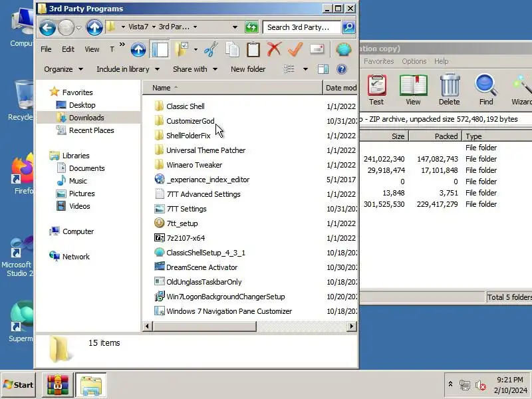The height and width of the screenshot is (399, 532).
Task: Click the Explorer taskbar button
Action: [91, 385]
